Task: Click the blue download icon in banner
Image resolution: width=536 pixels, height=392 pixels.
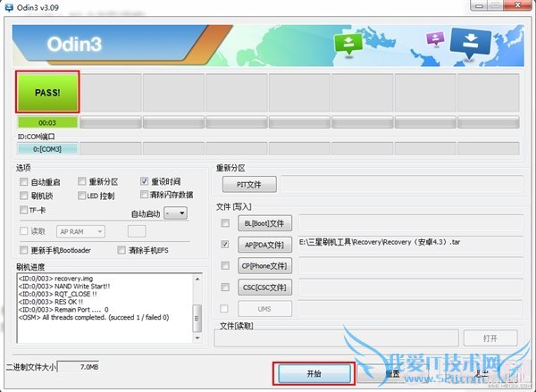Action: click(471, 43)
